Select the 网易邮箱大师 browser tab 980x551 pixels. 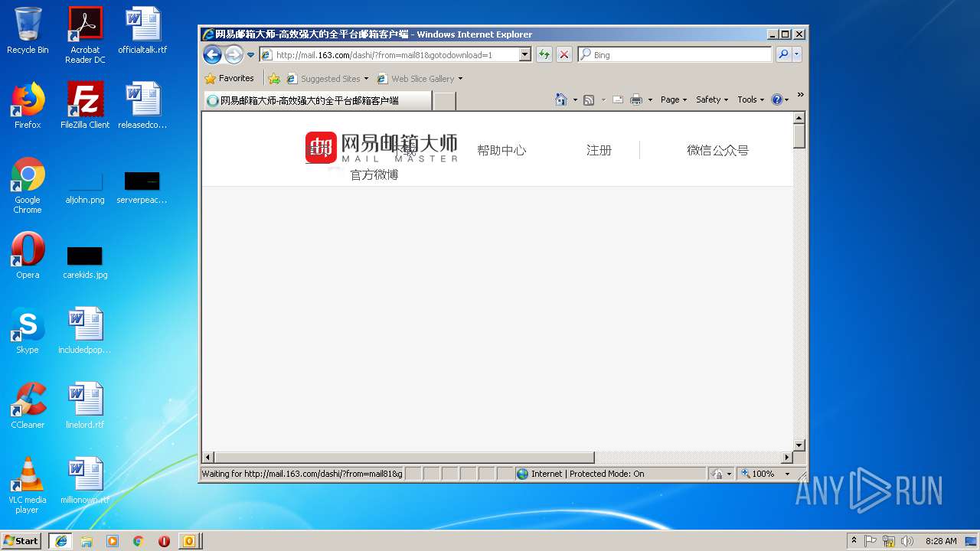click(317, 100)
